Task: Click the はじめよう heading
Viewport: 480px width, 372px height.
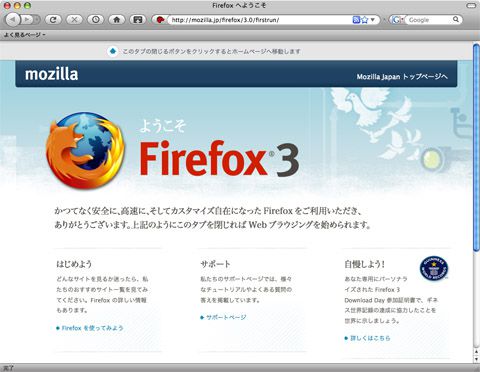Action: pyautogui.click(x=74, y=264)
